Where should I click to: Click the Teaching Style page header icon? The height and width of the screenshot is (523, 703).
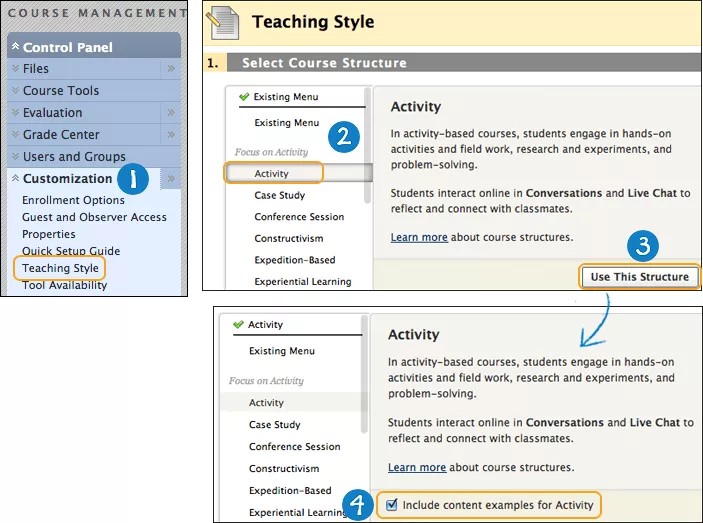[224, 22]
